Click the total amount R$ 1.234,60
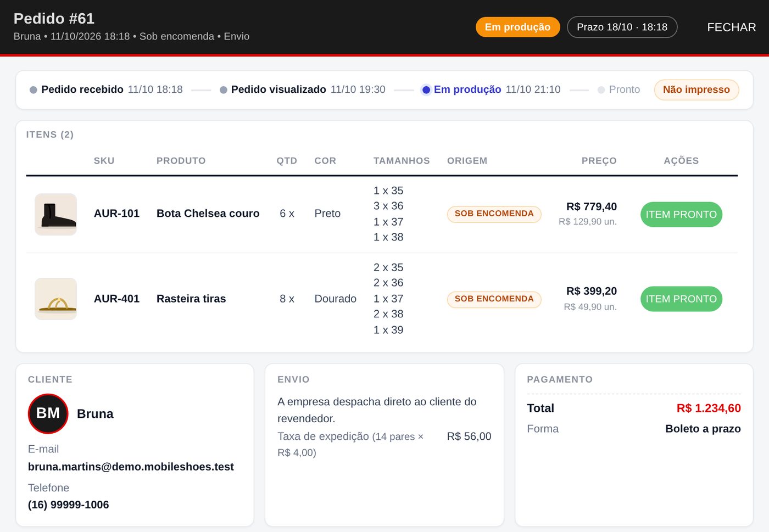Screen dimensions: 769x532 [709, 408]
